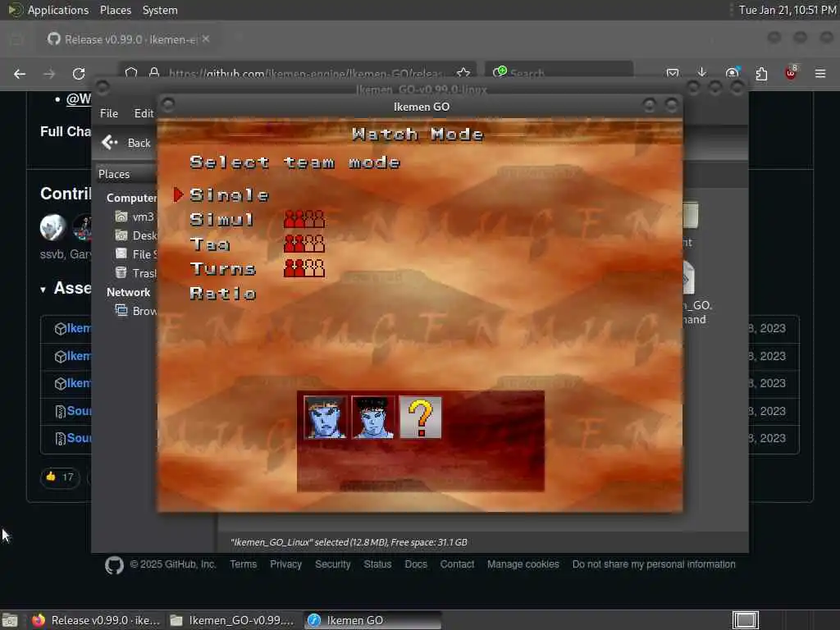Click the workspace switcher in bottom panel
840x630 pixels.
(745, 620)
